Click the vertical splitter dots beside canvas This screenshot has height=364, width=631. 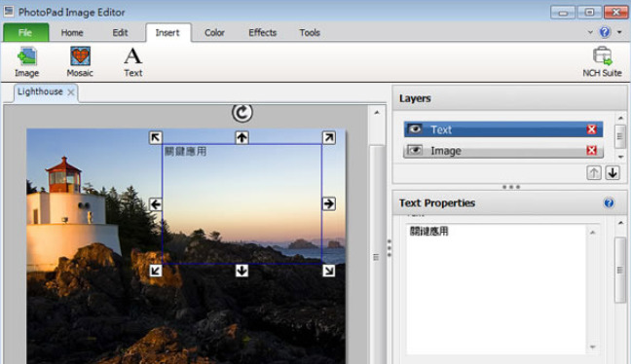(390, 248)
